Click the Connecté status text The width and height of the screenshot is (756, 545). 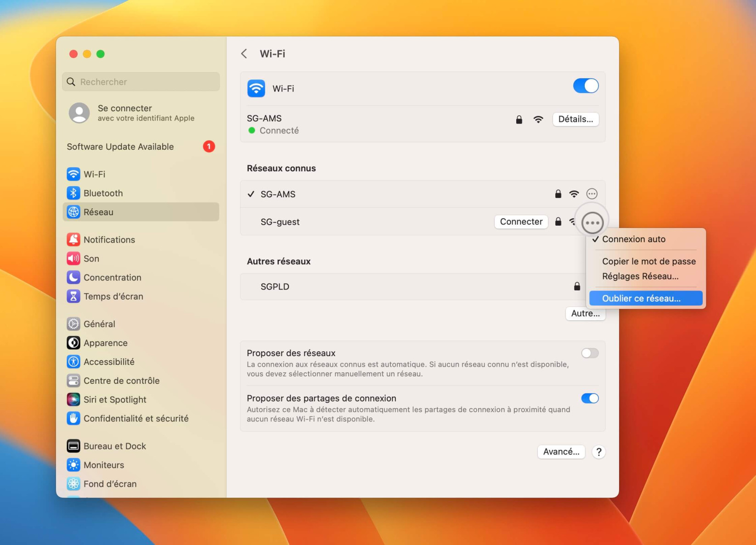click(279, 131)
